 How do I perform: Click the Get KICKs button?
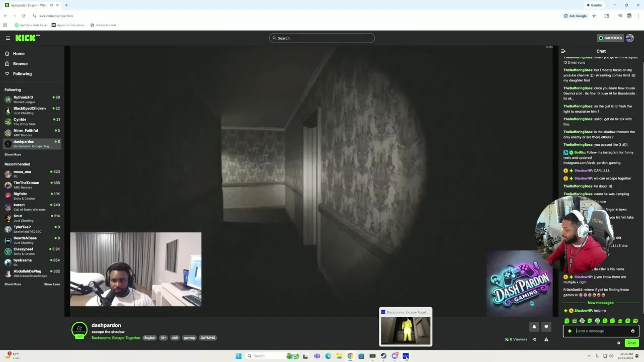click(x=610, y=38)
